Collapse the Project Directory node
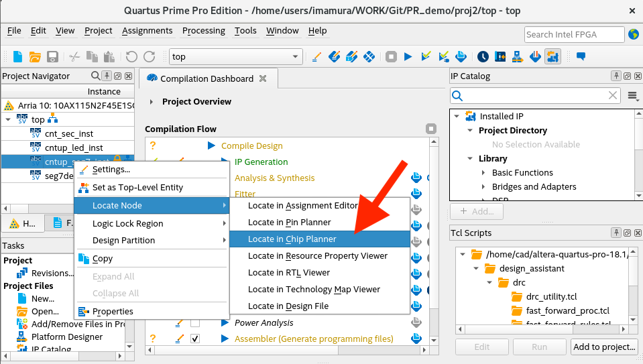Screen dimensions: 643x364 [471, 130]
